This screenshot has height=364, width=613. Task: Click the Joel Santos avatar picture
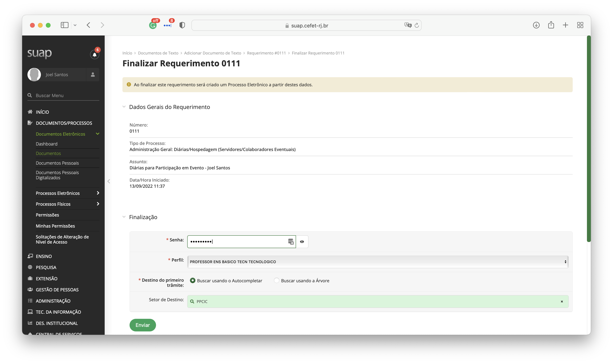click(34, 75)
